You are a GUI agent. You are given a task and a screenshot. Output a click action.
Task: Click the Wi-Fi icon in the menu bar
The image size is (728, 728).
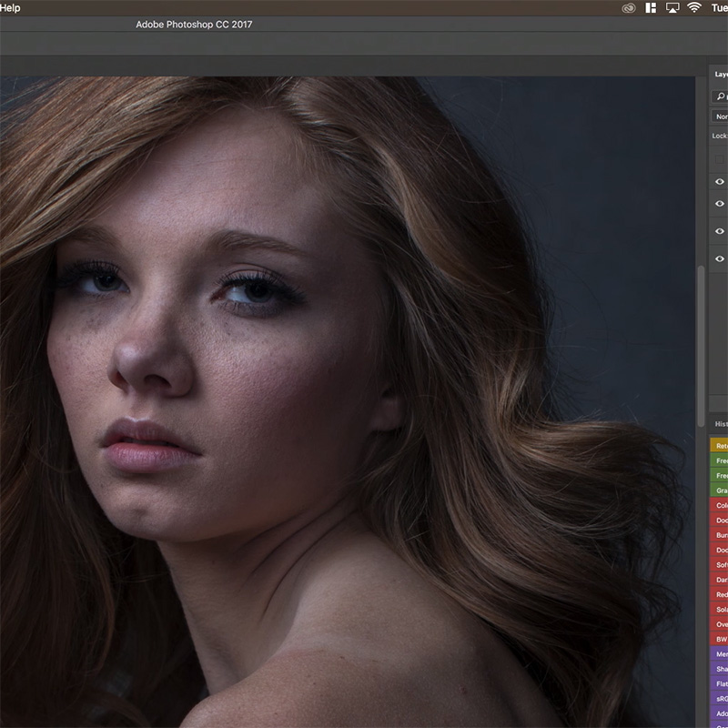coord(694,7)
